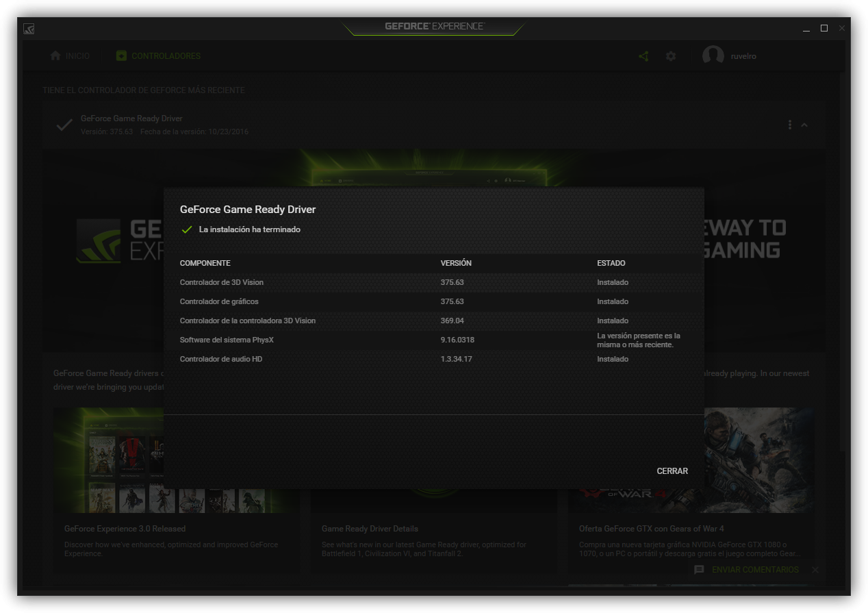Select the Controlador de gráficos row

(433, 301)
